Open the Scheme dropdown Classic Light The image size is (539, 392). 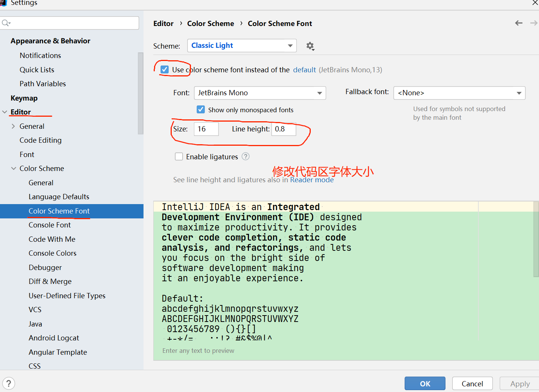tap(242, 46)
